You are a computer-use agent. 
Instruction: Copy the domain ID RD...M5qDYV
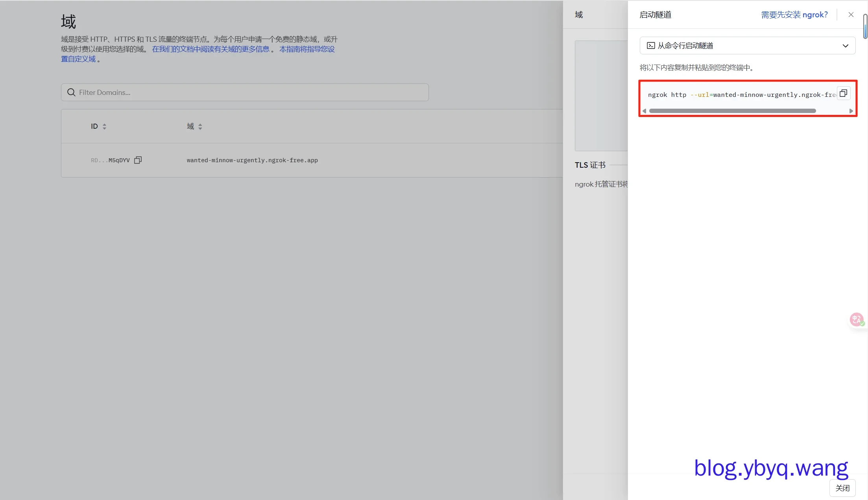[x=138, y=160]
